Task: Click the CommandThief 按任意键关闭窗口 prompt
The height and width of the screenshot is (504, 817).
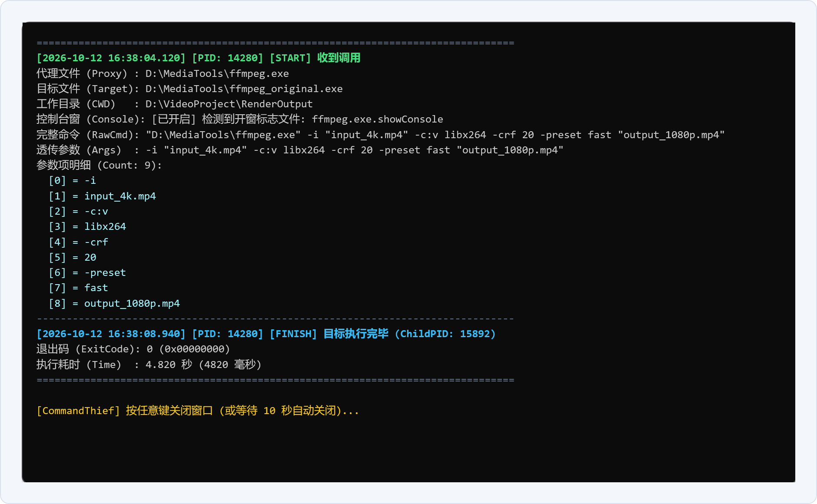Action: click(x=198, y=411)
